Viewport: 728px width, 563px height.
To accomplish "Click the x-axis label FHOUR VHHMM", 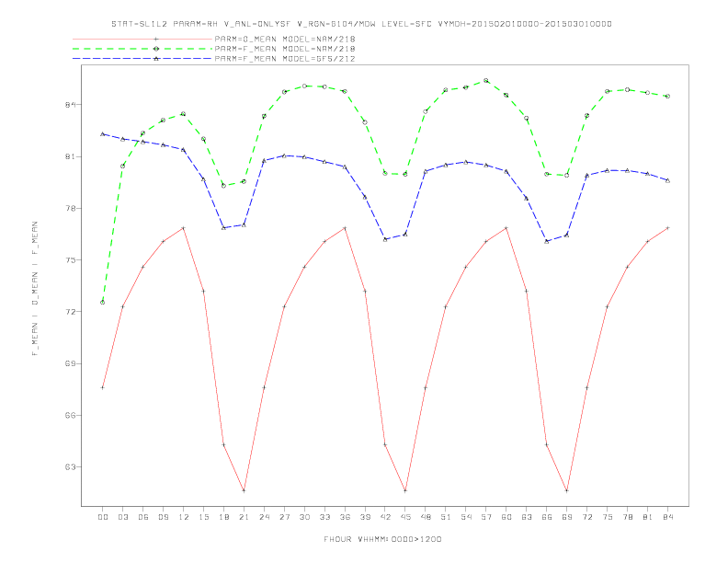I will coord(382,539).
